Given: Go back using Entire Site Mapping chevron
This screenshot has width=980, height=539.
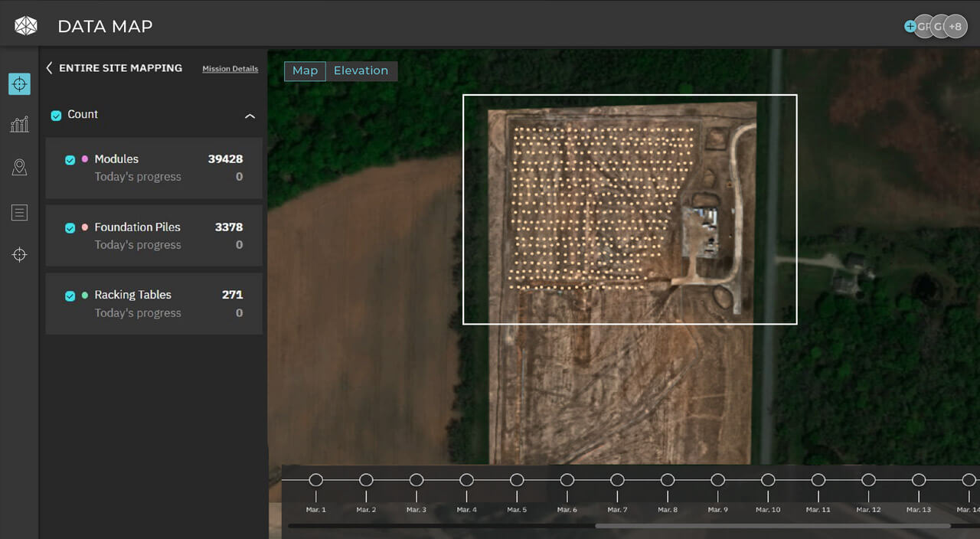Looking at the screenshot, I should click(50, 68).
